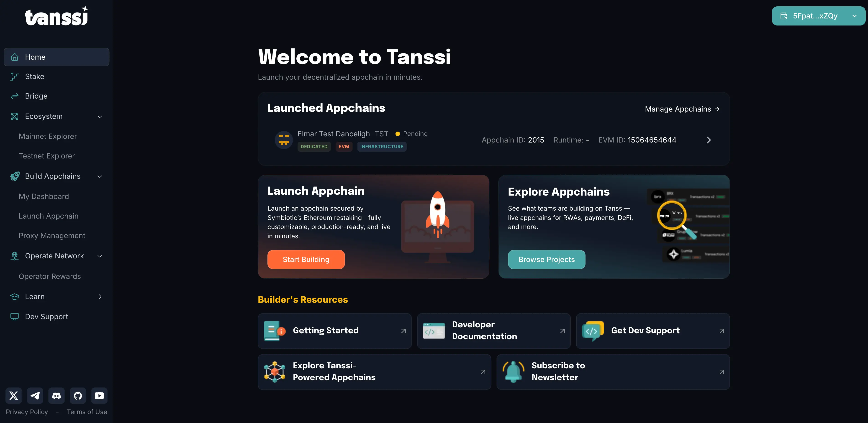Open My Dashboard
Viewport: 868px width, 423px height.
44,196
